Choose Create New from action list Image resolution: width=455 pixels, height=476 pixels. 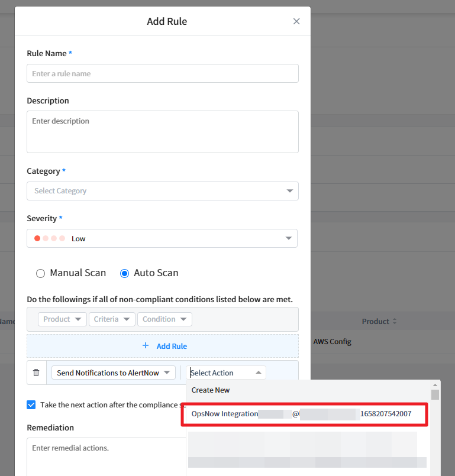click(211, 390)
